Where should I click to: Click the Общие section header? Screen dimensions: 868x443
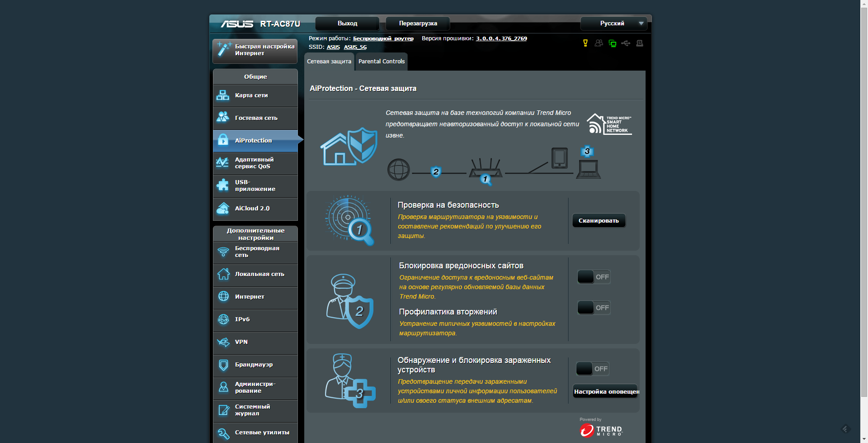pos(255,77)
